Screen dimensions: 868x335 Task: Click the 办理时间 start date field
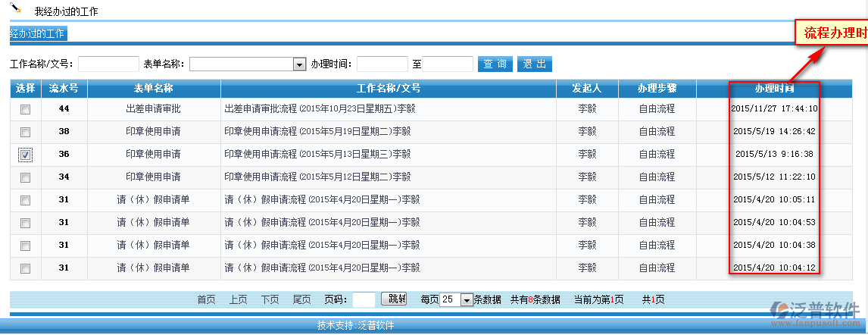(382, 64)
